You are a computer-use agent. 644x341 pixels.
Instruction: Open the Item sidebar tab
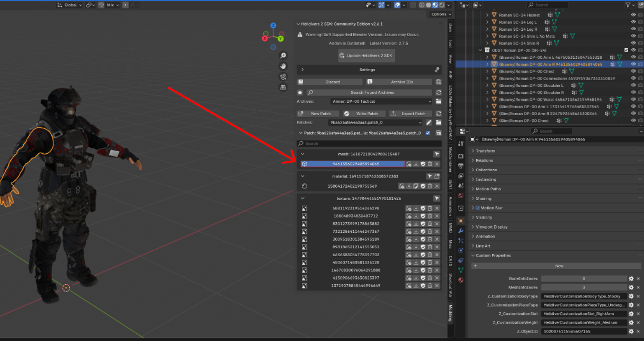click(451, 27)
